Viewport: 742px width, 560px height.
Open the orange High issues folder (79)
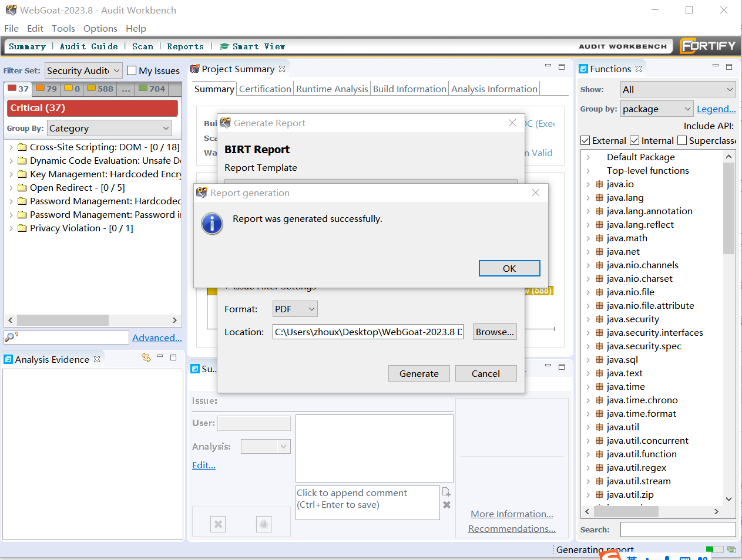[x=46, y=89]
